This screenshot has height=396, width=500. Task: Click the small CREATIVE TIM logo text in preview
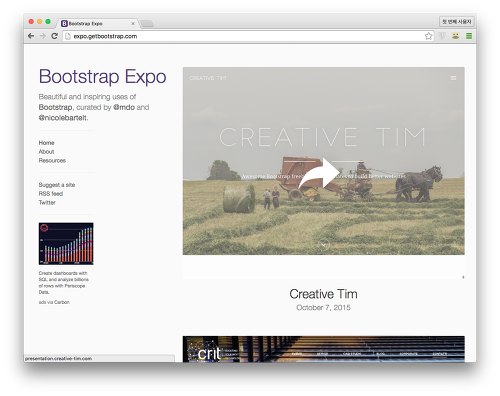[x=208, y=78]
